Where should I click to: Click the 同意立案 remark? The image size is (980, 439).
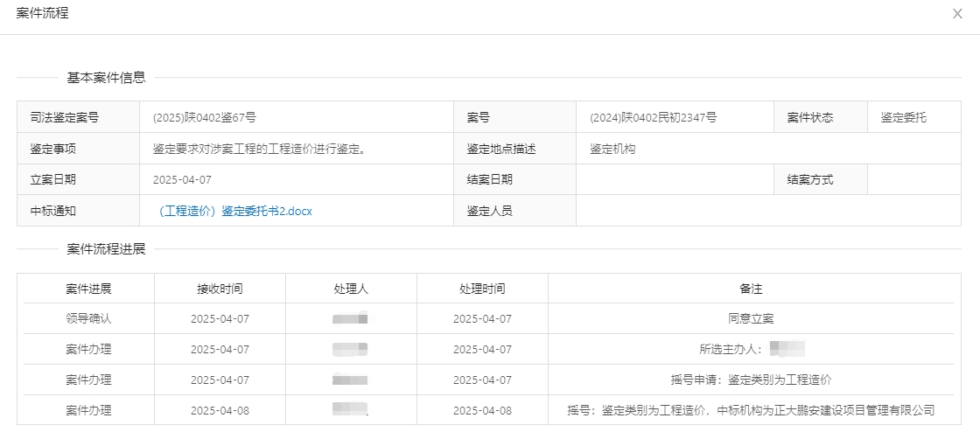tap(751, 319)
